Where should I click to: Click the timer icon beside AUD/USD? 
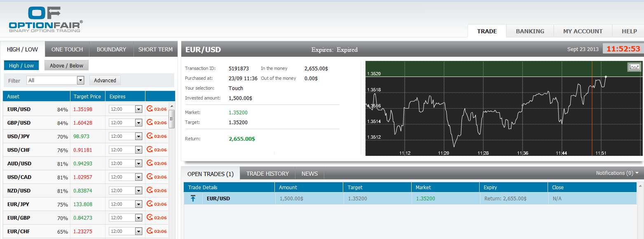pyautogui.click(x=150, y=163)
